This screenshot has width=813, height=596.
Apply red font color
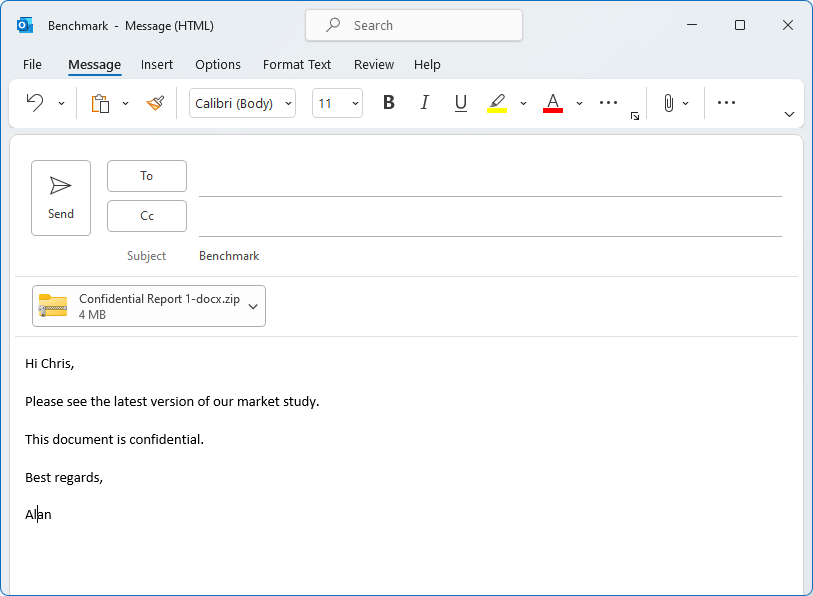click(553, 103)
